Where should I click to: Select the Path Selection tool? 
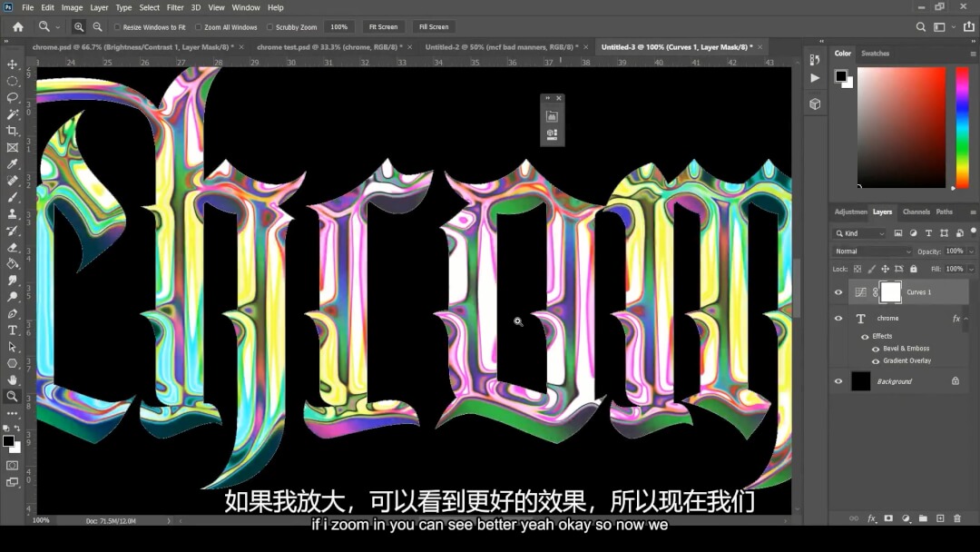(x=13, y=346)
